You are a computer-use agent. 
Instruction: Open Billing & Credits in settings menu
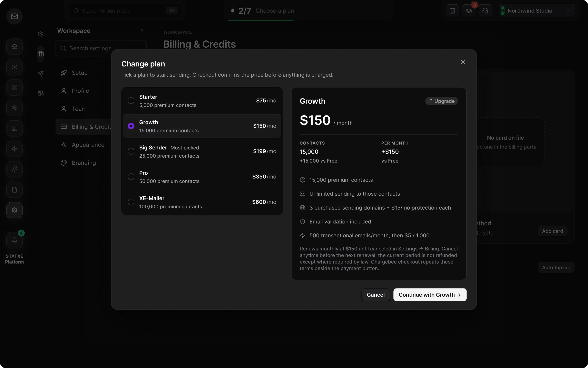point(83,127)
